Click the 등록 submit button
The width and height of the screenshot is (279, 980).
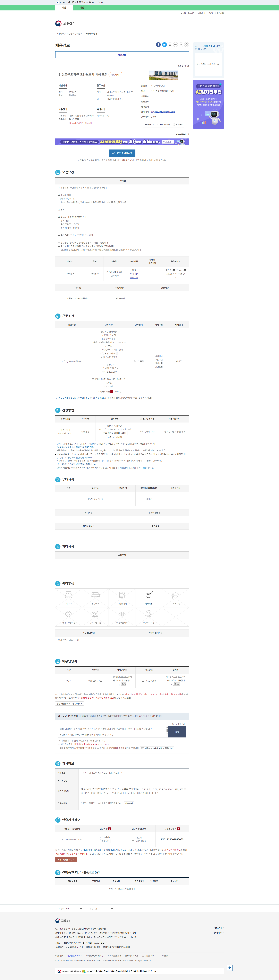point(177,732)
